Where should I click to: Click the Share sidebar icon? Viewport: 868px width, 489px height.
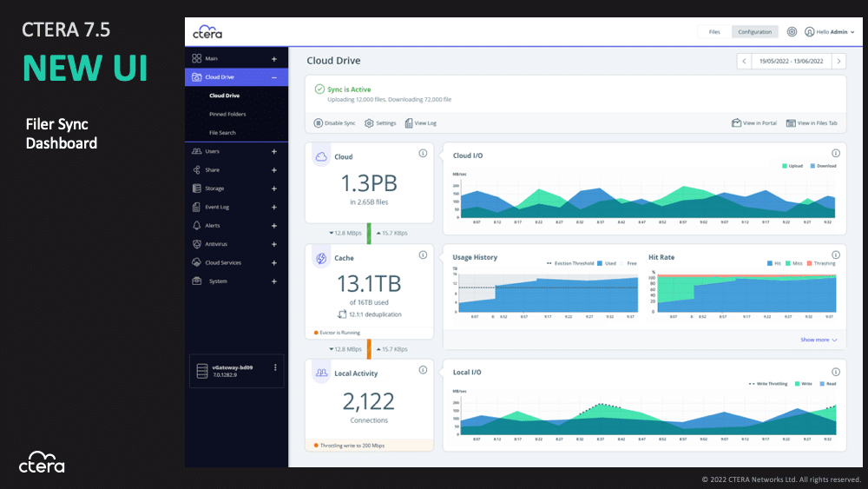(x=196, y=170)
